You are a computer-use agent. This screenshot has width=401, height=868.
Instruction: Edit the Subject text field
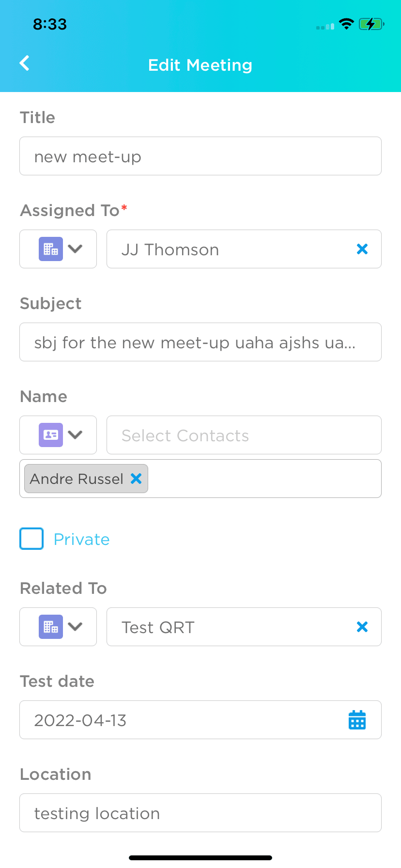200,342
